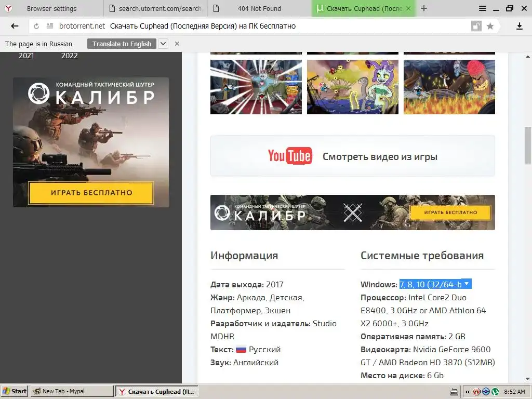Open the Windows Start menu
532x399 pixels.
point(15,391)
